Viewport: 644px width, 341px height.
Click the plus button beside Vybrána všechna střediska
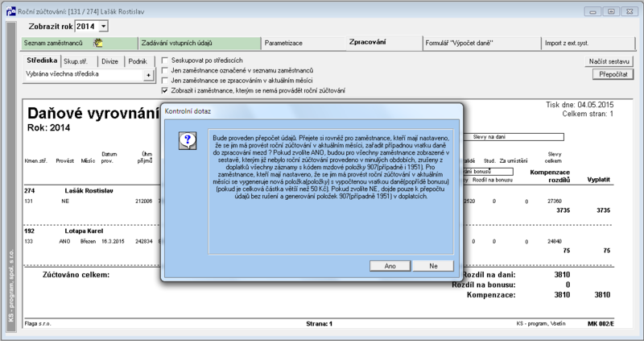[148, 75]
